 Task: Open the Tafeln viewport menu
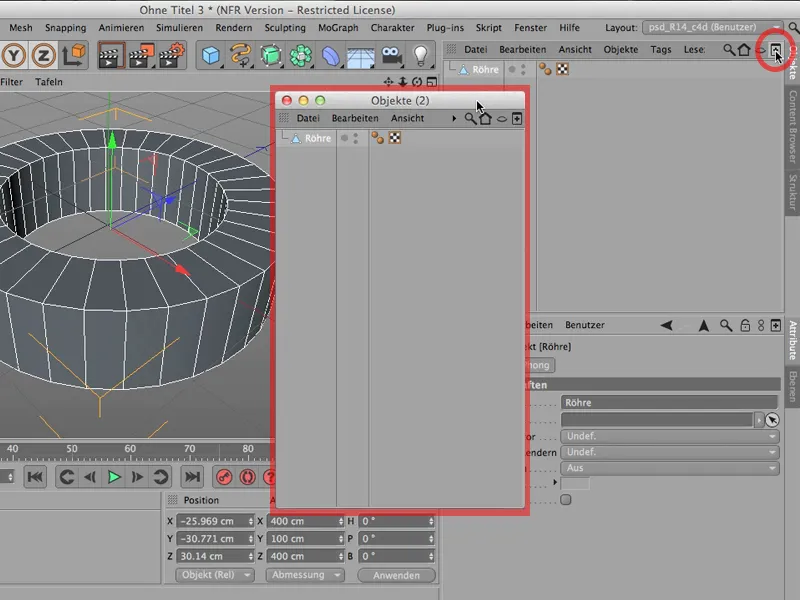(x=49, y=82)
